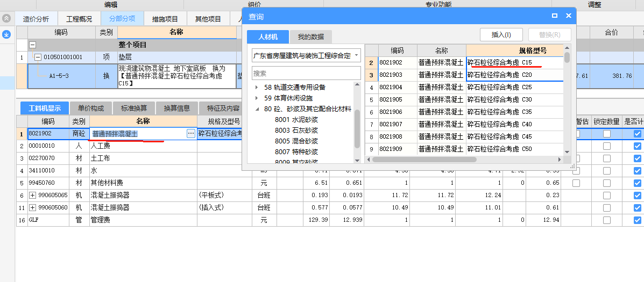Viewport: 644px width, 282px height.
Task: Select the 8021909 C50 result row
Action: click(x=464, y=149)
